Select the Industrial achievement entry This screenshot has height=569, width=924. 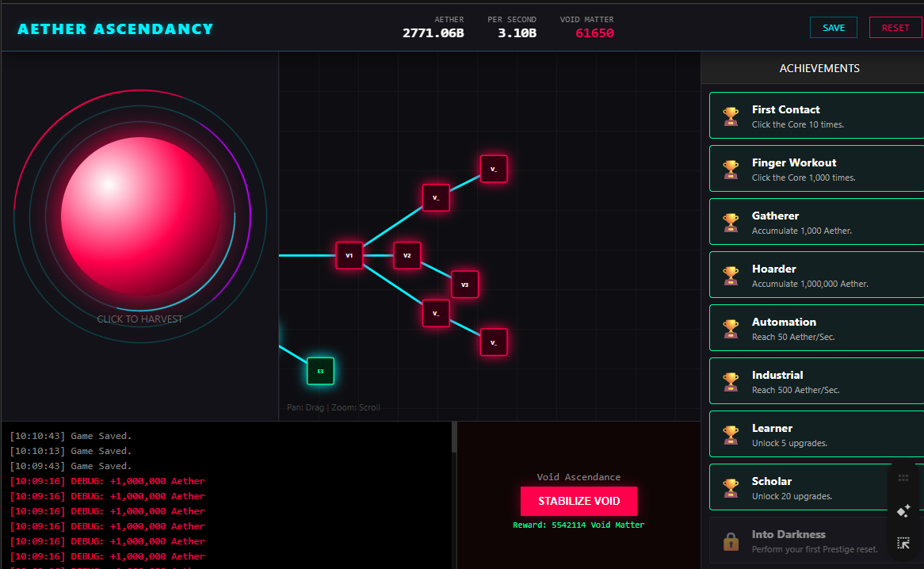click(816, 381)
